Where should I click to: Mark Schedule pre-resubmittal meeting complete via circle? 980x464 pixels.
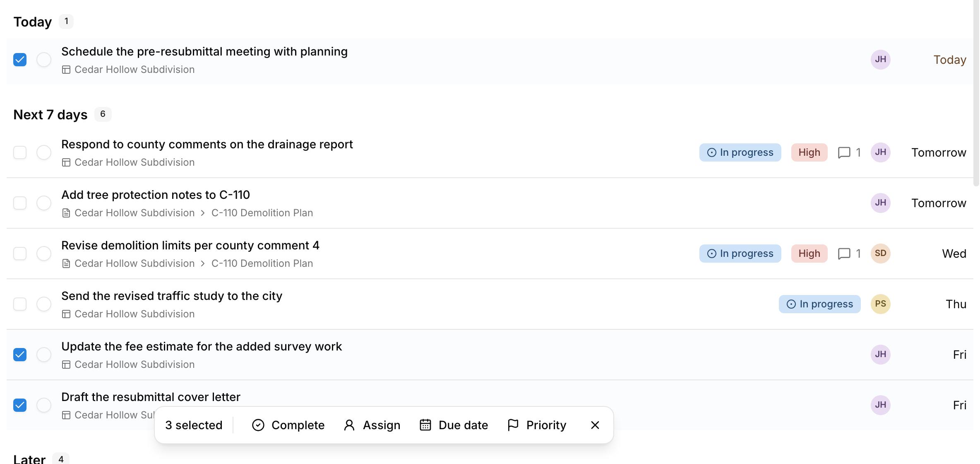(x=44, y=60)
